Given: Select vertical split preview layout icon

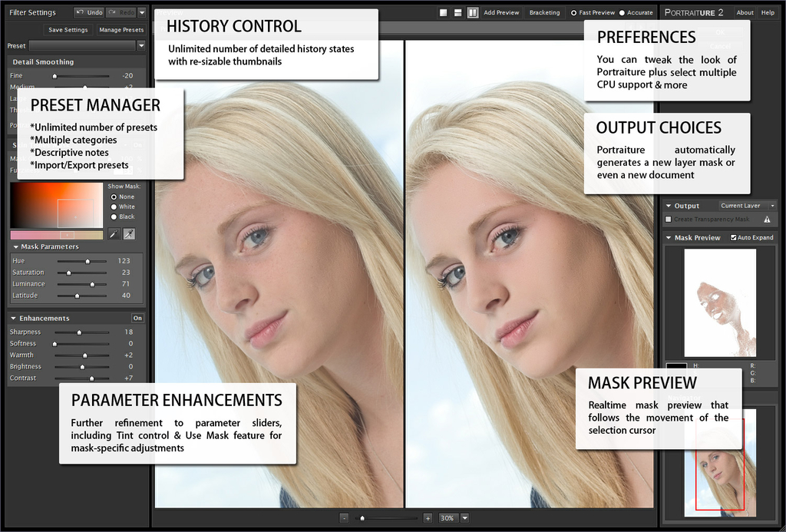Looking at the screenshot, I should pos(473,12).
